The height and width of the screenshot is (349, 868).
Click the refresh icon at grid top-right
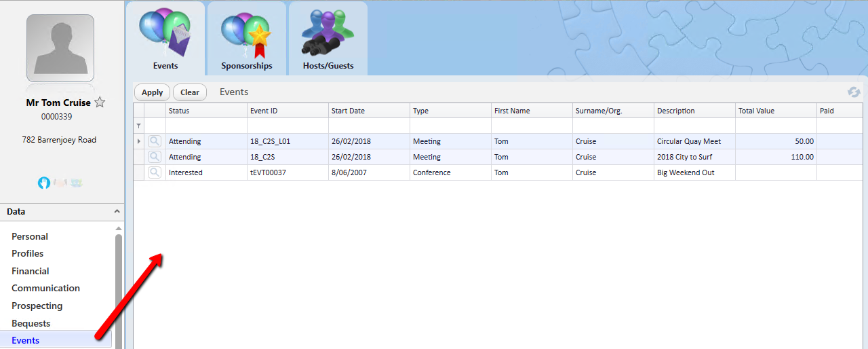click(854, 92)
